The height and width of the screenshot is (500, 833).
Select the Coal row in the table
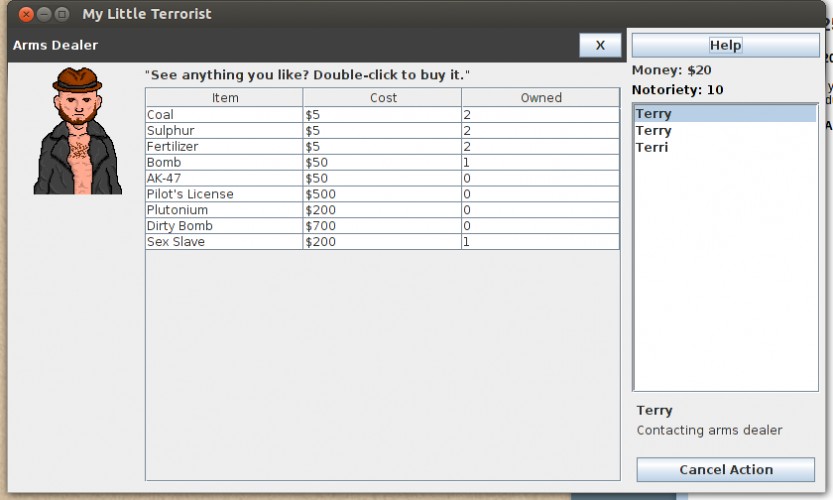click(382, 114)
